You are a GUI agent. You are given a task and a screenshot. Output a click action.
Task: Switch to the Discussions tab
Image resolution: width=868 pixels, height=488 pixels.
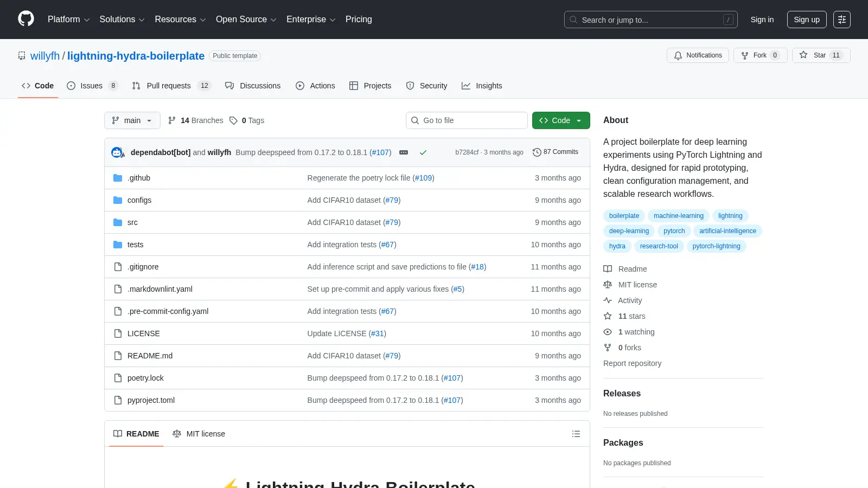(x=253, y=86)
